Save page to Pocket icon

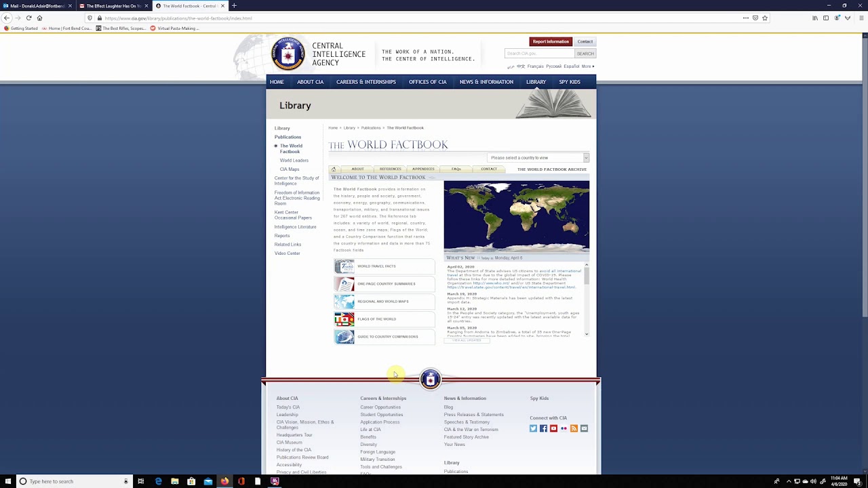click(755, 18)
